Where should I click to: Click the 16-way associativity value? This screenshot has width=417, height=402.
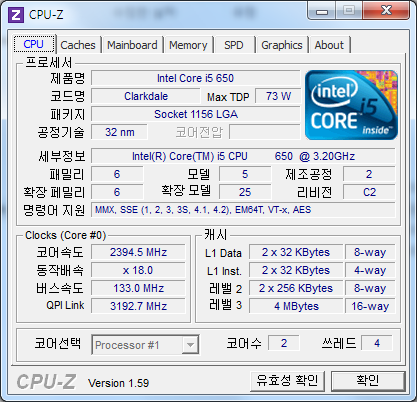[x=370, y=306]
